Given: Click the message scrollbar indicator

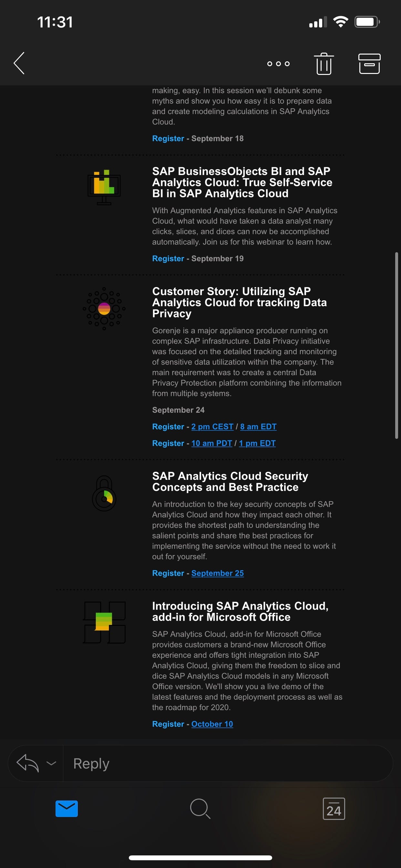Looking at the screenshot, I should [x=396, y=346].
